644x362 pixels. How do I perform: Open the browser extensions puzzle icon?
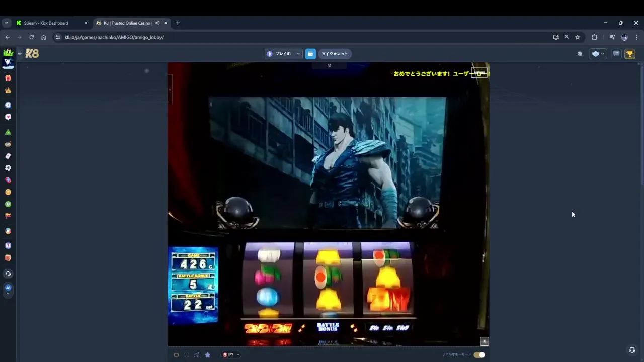tap(594, 37)
